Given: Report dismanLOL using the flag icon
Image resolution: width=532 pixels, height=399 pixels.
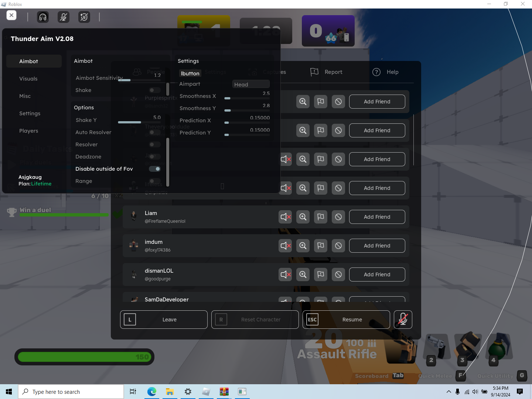Looking at the screenshot, I should pyautogui.click(x=321, y=274).
